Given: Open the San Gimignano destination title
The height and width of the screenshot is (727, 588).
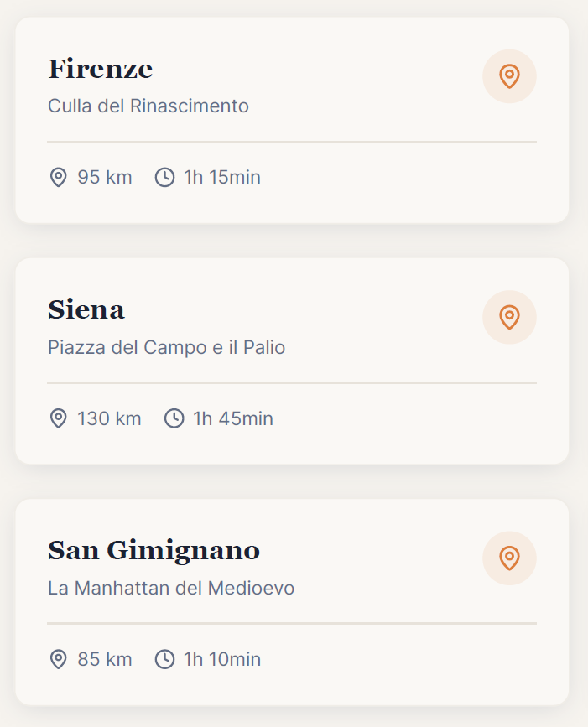Looking at the screenshot, I should click(154, 550).
